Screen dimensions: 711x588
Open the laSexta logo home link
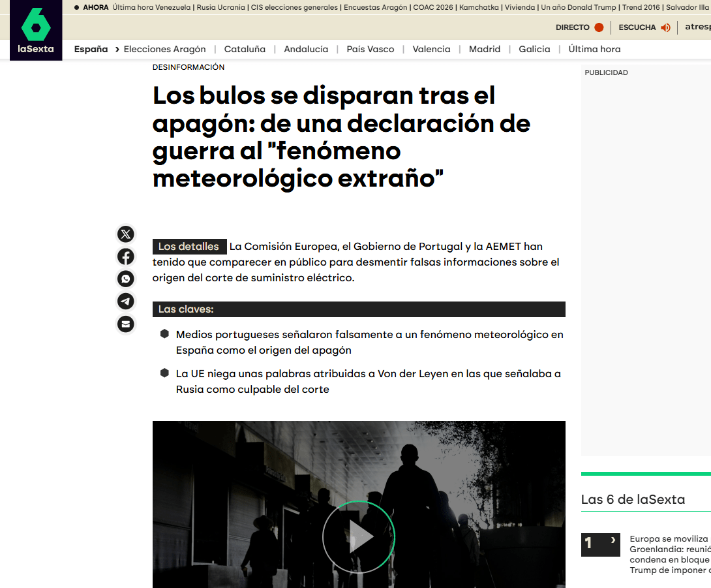click(36, 30)
